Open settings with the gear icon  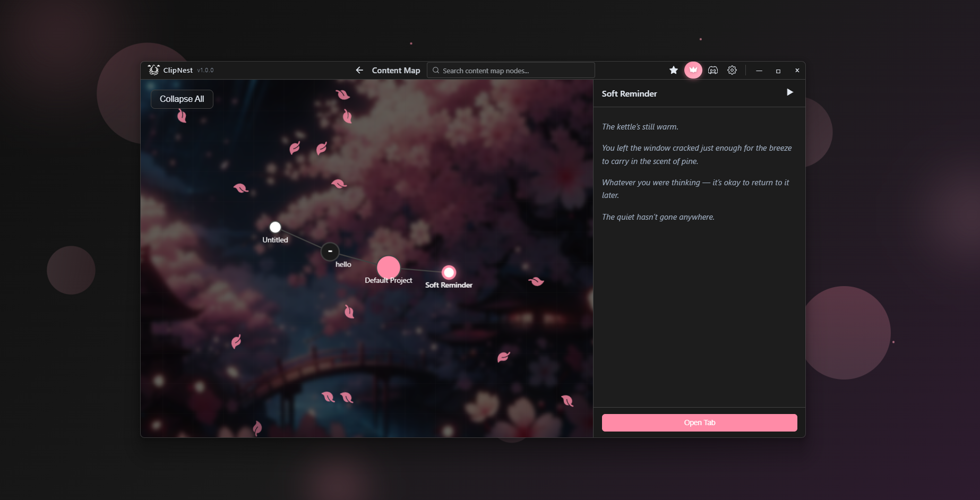(732, 70)
